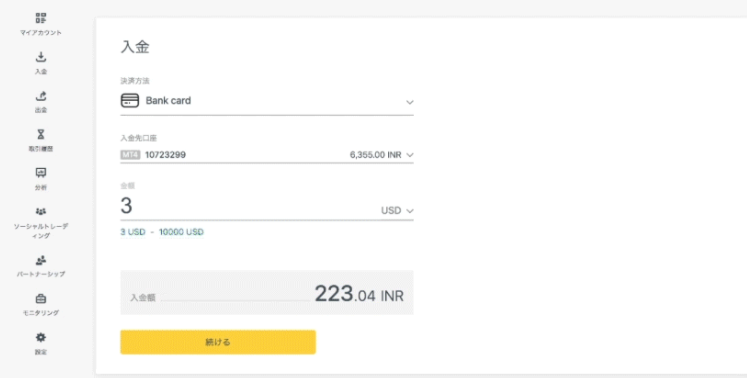This screenshot has height=378, width=747.
Task: Select the 3 USD minimum amount link
Action: point(132,232)
